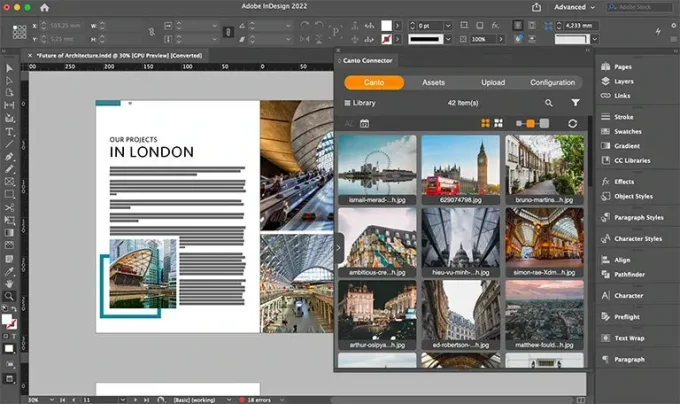
Task: Select the Type tool in the toolbar
Action: pyautogui.click(x=10, y=131)
